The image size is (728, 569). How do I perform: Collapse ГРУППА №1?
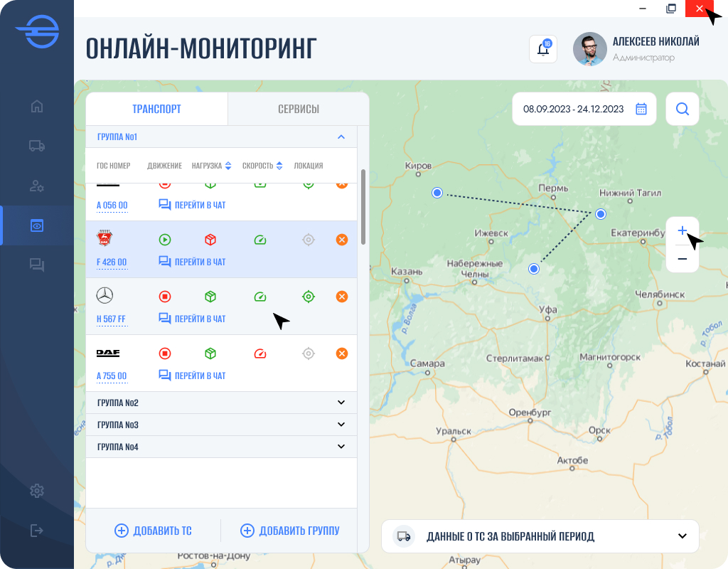click(342, 137)
